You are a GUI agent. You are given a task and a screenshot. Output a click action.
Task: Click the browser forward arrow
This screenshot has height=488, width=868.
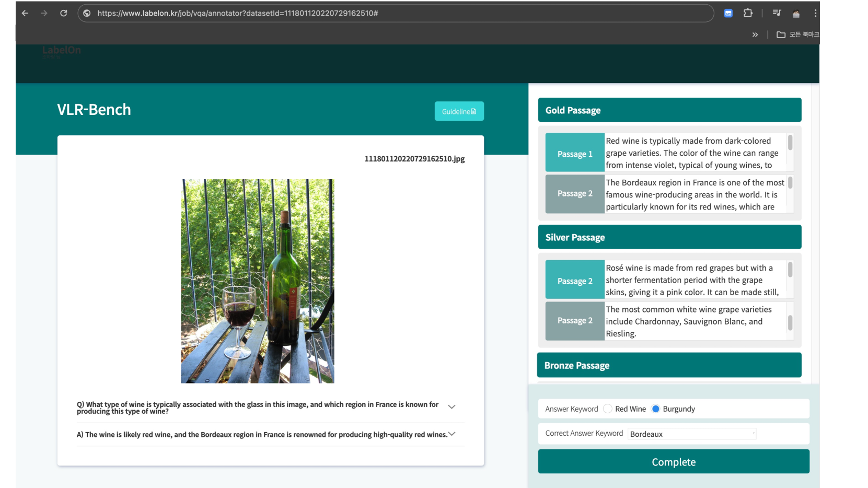[44, 13]
